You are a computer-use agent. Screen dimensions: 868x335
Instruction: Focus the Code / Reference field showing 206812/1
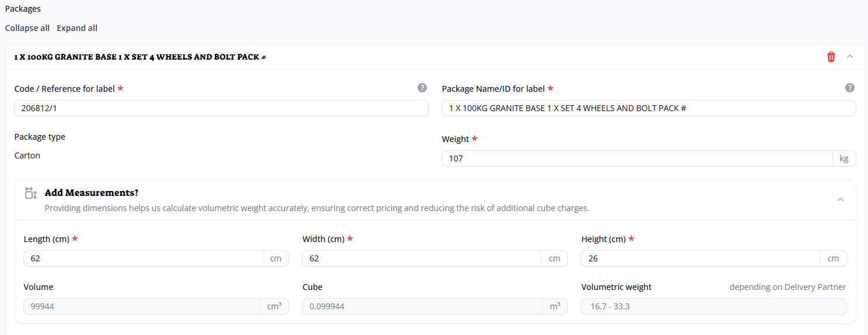coord(221,108)
